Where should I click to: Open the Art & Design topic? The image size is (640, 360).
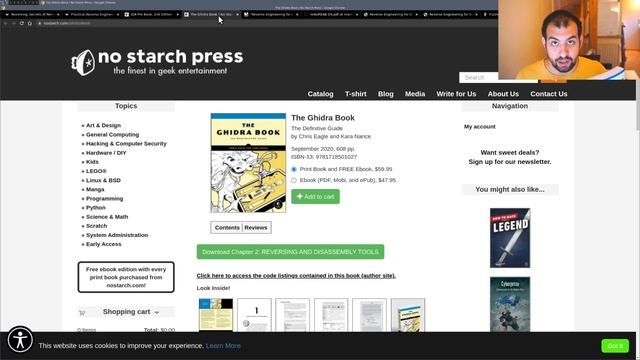click(x=103, y=125)
